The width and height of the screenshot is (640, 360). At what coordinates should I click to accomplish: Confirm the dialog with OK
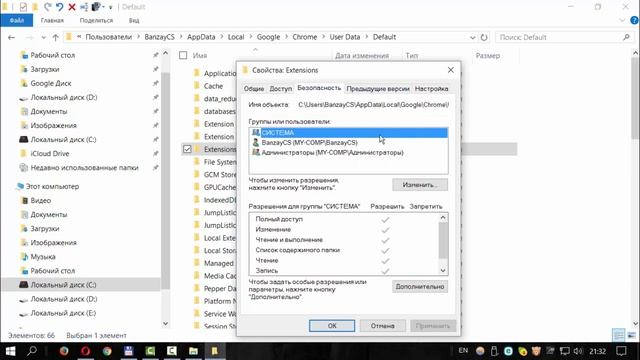[332, 326]
